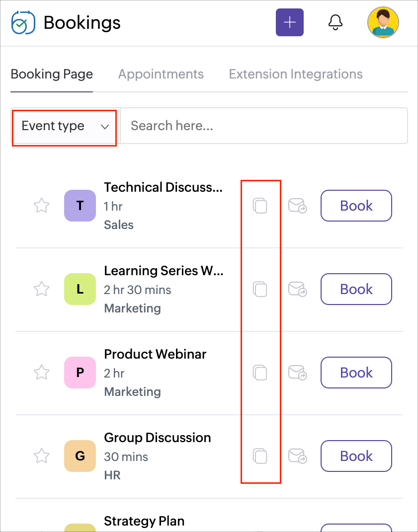Click the purple plus add button
This screenshot has height=532, width=418.
pos(289,22)
